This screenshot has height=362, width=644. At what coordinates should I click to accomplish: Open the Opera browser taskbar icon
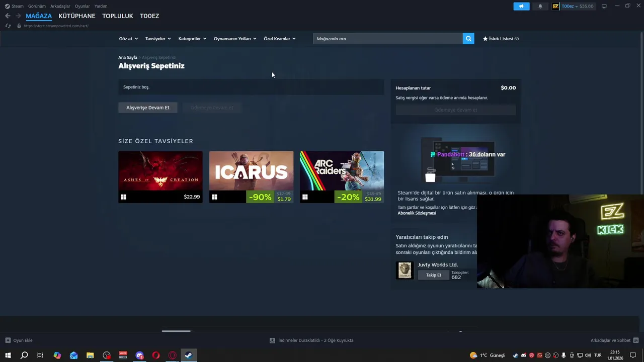(x=156, y=355)
